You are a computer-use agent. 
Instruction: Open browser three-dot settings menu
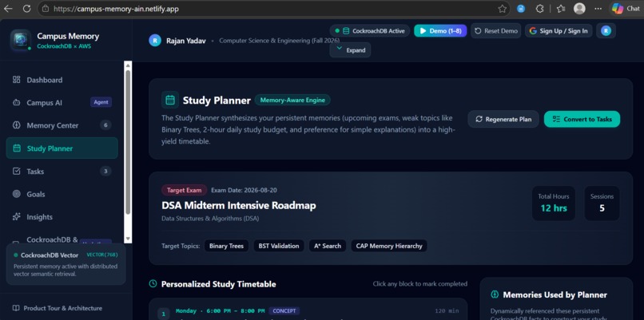point(598,9)
